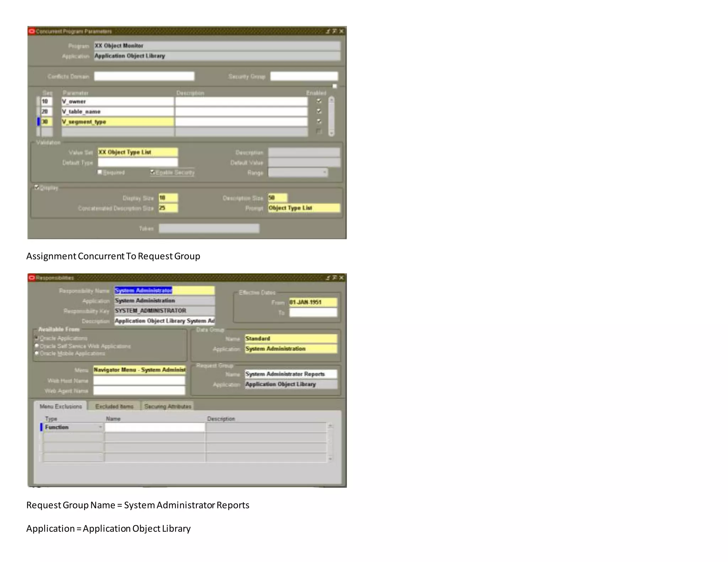Screen dimensions: 728x562
Task: Click the descriptive flexfield box above Enabled column
Action: pos(334,86)
